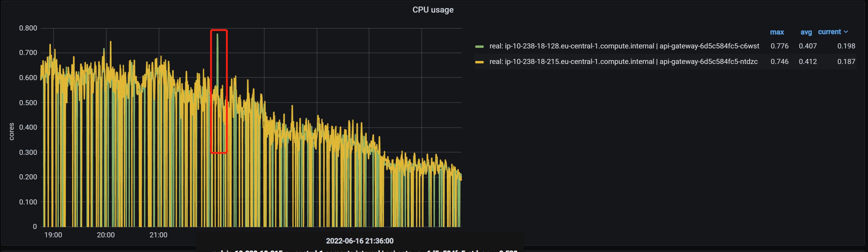
Task: Toggle the api-gateway ntdzc series in legend
Action: (623, 61)
